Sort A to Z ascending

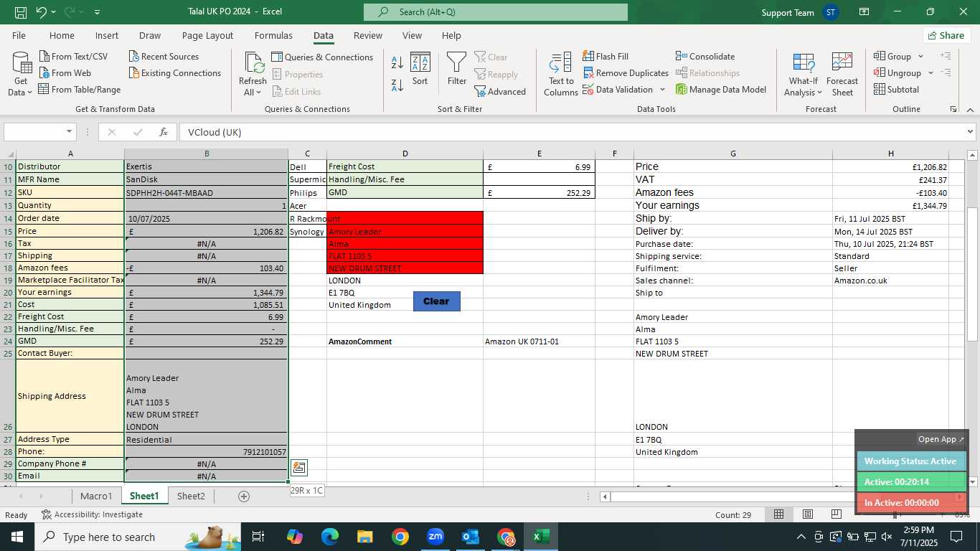coord(397,62)
